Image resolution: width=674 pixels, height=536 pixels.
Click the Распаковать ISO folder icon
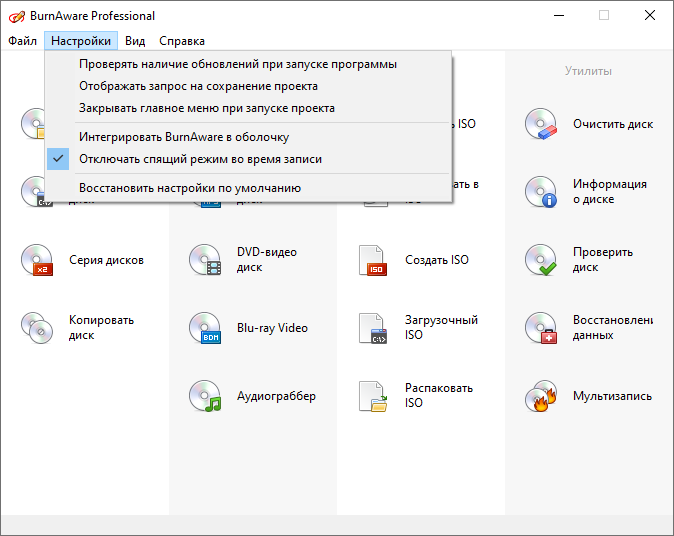[373, 395]
